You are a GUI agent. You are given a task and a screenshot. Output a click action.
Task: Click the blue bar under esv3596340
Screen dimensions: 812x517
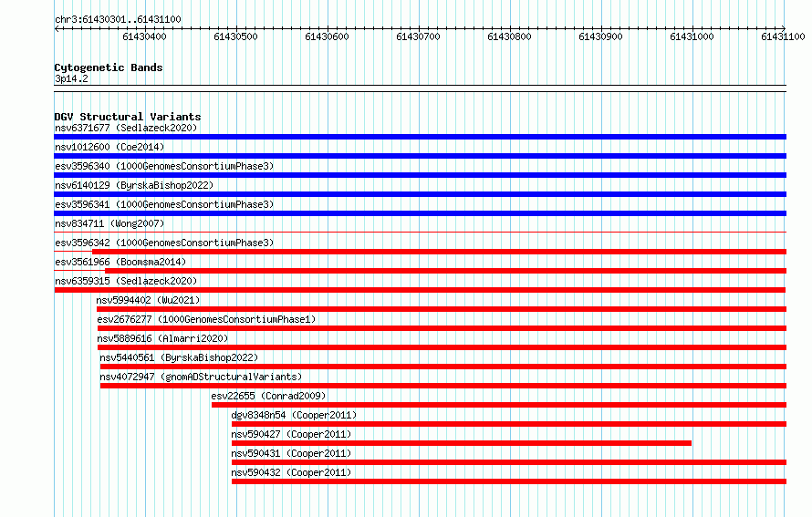click(420, 175)
